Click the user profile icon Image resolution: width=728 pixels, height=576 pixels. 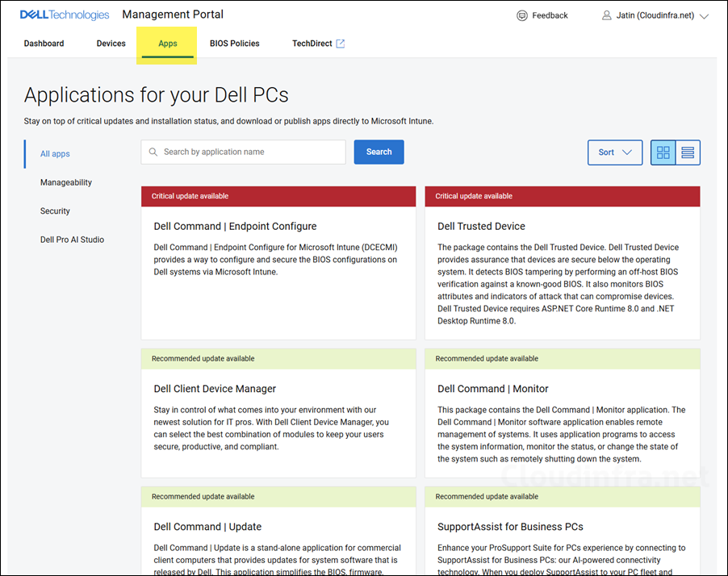pyautogui.click(x=607, y=15)
